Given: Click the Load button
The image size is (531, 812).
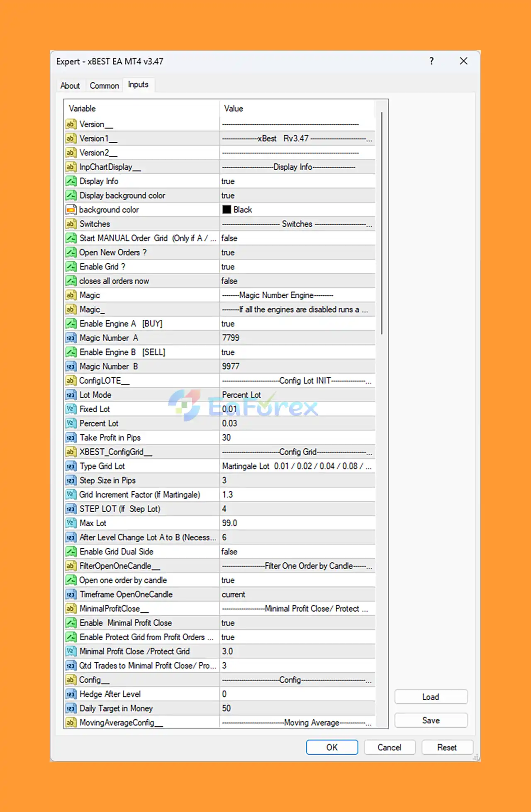Looking at the screenshot, I should [431, 697].
